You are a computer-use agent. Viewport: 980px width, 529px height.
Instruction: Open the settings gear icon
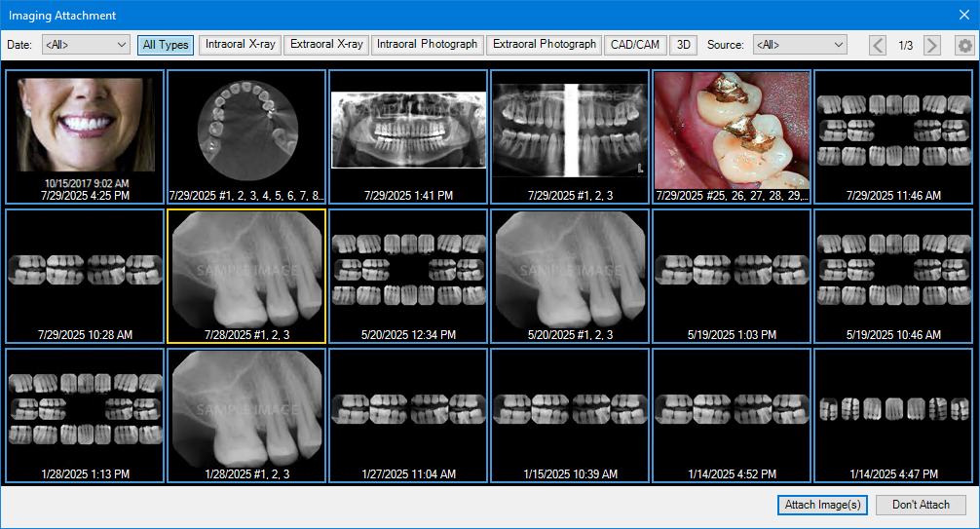[965, 45]
